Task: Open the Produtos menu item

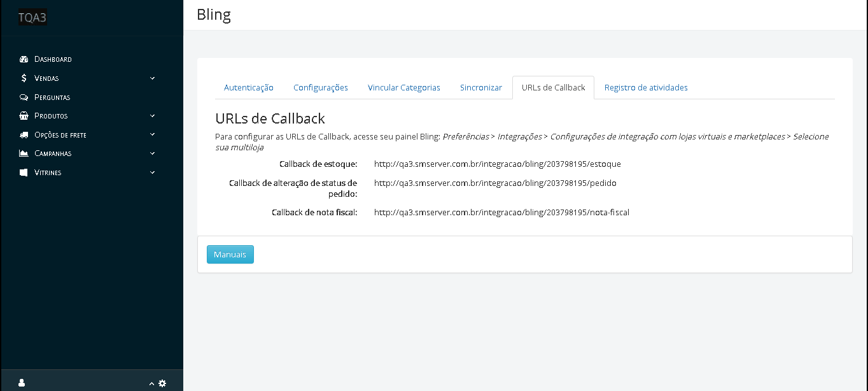Action: [x=51, y=116]
